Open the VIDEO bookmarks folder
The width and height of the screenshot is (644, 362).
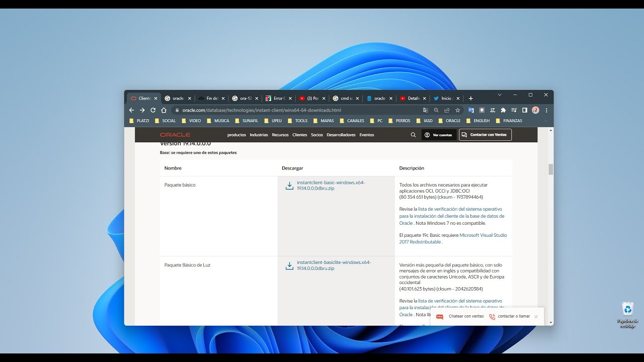coord(191,121)
